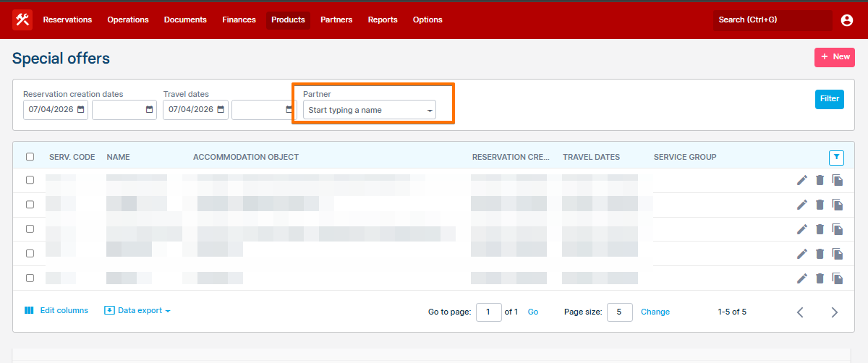This screenshot has width=868, height=363.
Task: Open calendar for first Travel dates field
Action: pyautogui.click(x=221, y=110)
